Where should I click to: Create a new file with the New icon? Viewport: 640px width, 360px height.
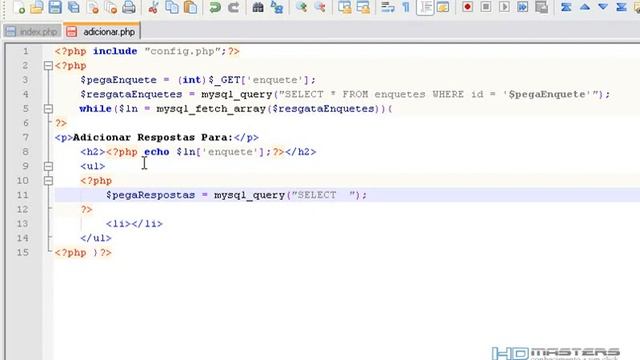click(19, 7)
